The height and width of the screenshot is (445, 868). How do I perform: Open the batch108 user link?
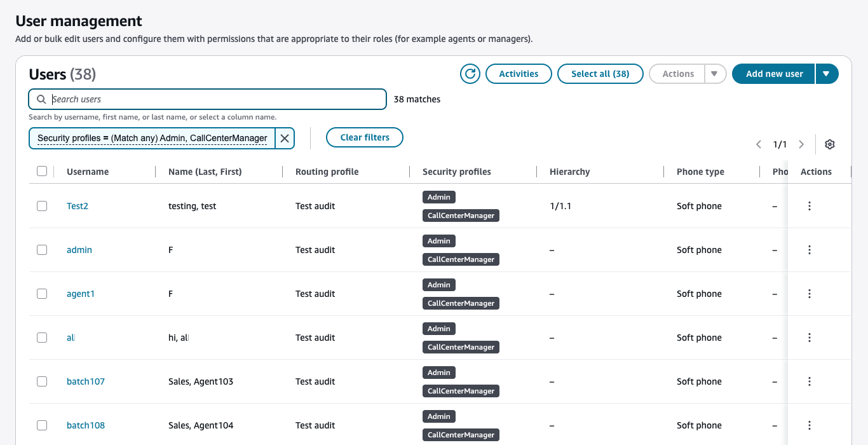(x=86, y=425)
